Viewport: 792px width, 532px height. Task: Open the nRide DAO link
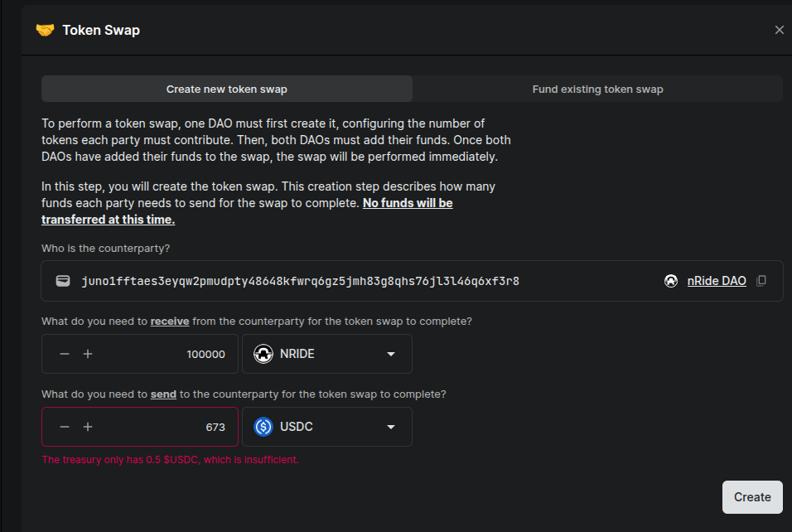pyautogui.click(x=717, y=281)
